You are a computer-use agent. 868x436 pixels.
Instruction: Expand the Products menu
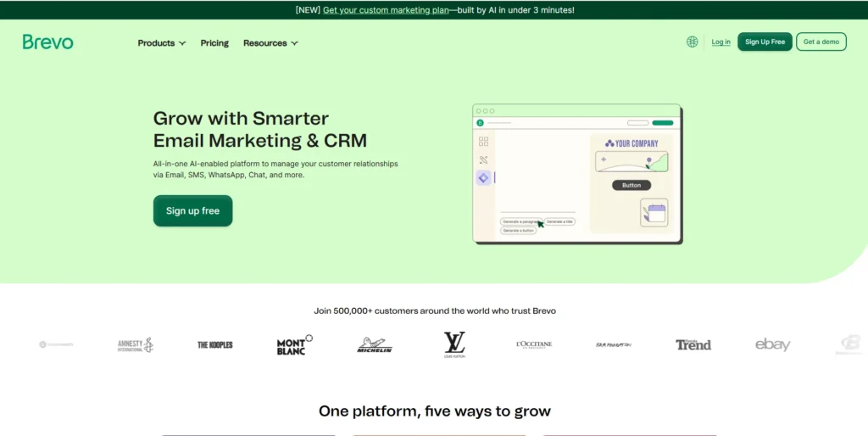coord(162,43)
